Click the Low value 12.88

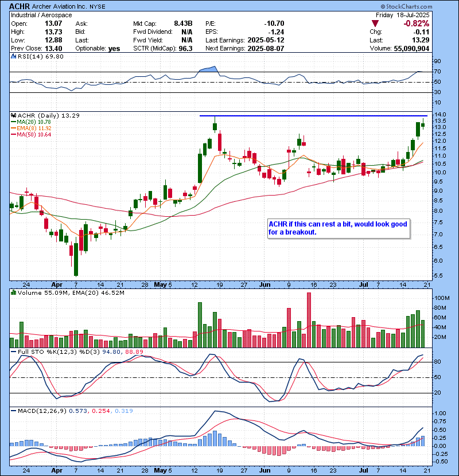pyautogui.click(x=53, y=40)
